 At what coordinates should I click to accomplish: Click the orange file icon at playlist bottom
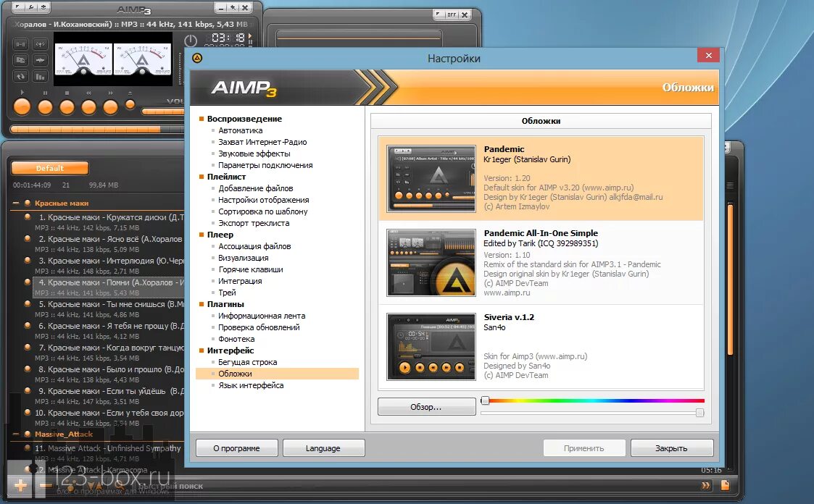(x=726, y=485)
